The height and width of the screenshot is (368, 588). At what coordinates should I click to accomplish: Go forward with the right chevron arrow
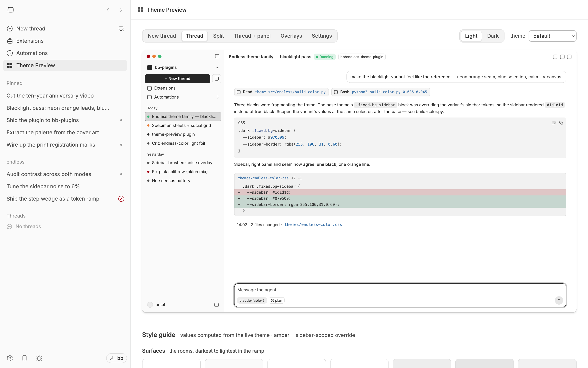point(121,10)
